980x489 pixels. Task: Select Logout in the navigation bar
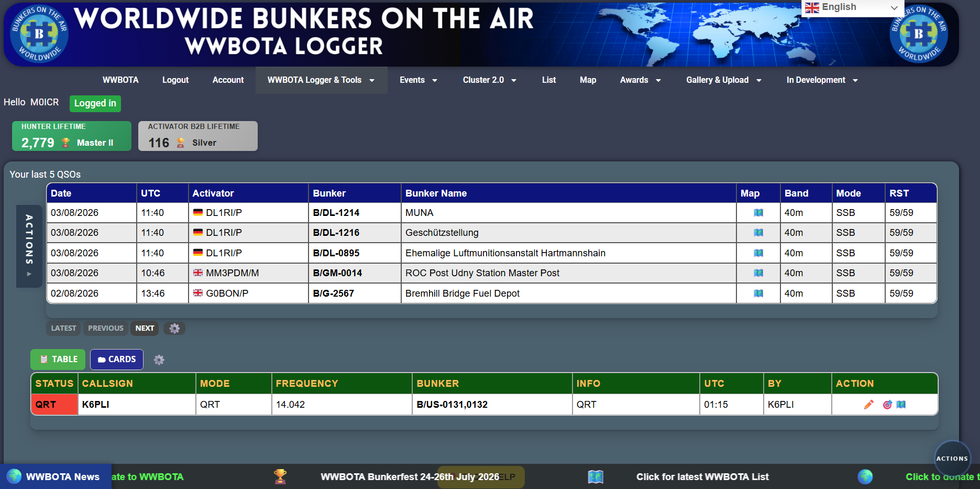point(175,80)
